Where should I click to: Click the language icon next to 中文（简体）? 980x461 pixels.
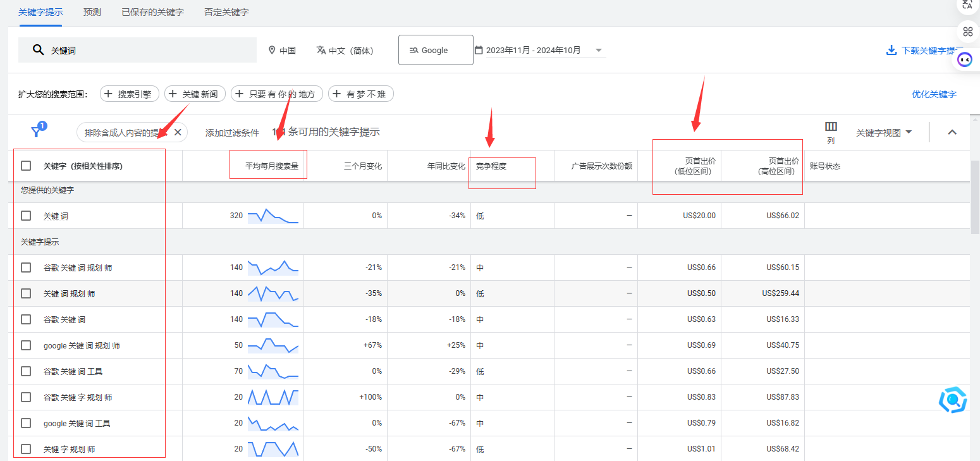click(x=321, y=49)
